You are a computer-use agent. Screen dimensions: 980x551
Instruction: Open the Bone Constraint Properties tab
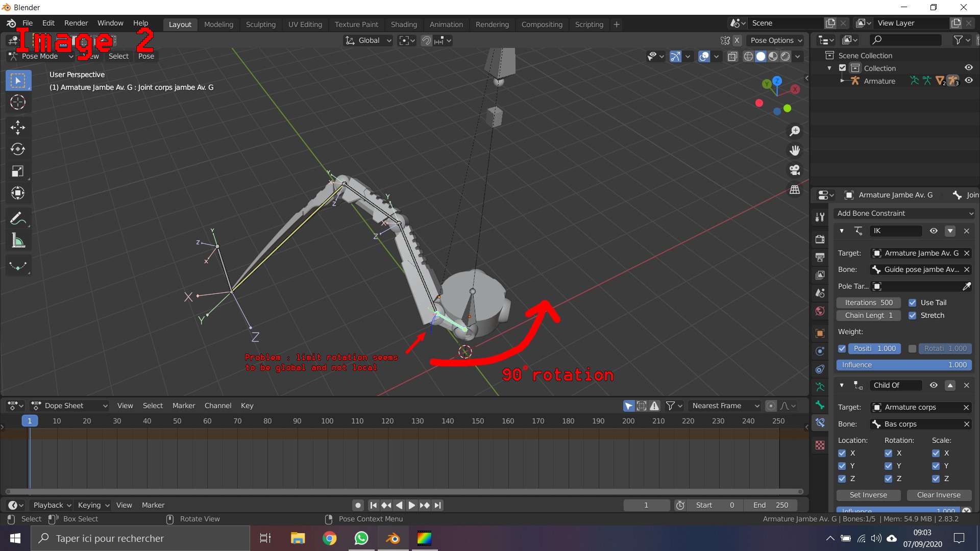pyautogui.click(x=820, y=422)
